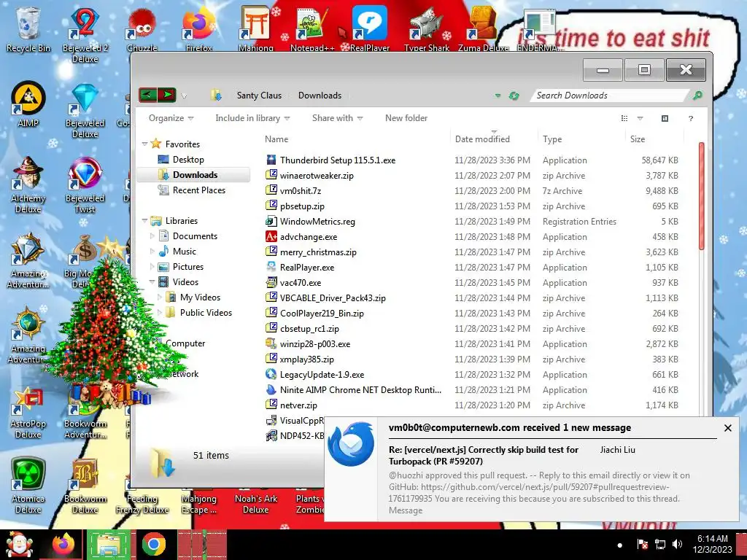Sort by the Type column header
Viewport: 747px width, 560px height.
[552, 139]
